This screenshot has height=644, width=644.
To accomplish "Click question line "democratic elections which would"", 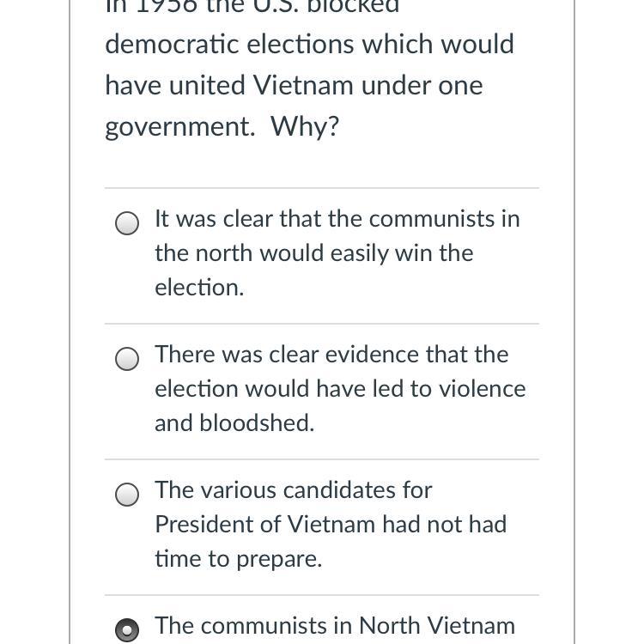I will coord(309,45).
